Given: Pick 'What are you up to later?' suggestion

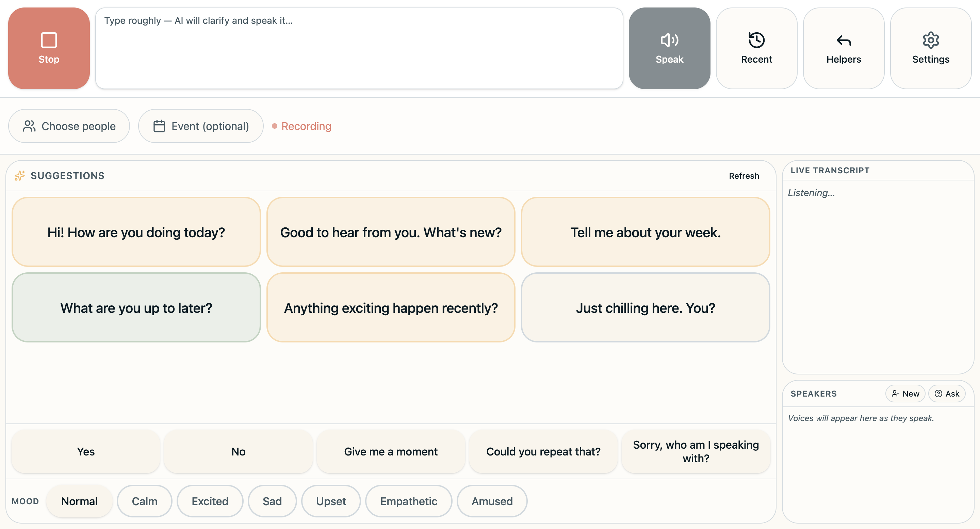Looking at the screenshot, I should [x=136, y=307].
